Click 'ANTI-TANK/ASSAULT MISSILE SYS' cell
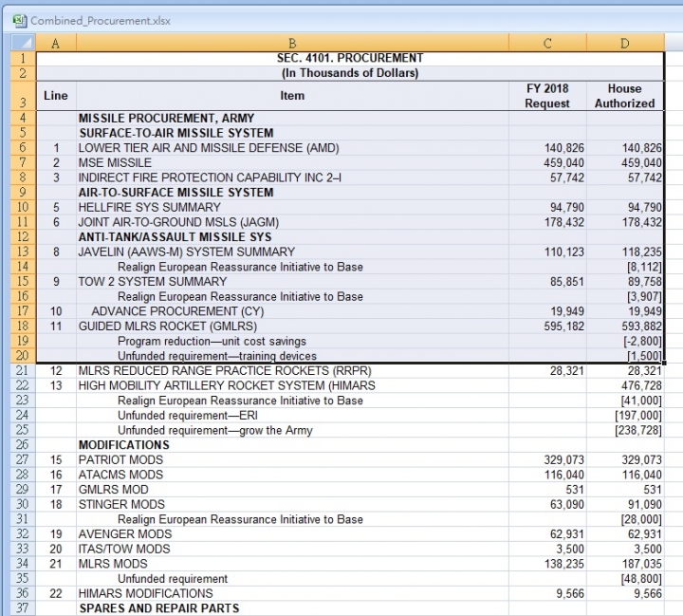 tap(292, 236)
